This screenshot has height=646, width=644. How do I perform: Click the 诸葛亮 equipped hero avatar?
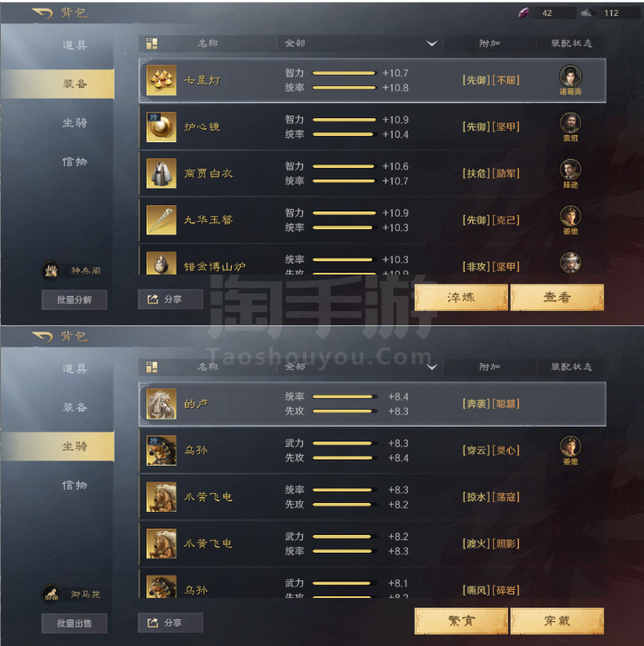pyautogui.click(x=570, y=76)
